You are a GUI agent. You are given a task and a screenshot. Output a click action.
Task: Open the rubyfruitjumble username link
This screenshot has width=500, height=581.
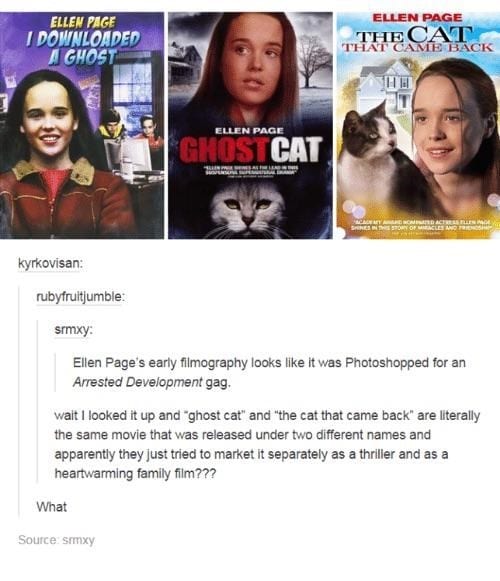click(x=80, y=296)
